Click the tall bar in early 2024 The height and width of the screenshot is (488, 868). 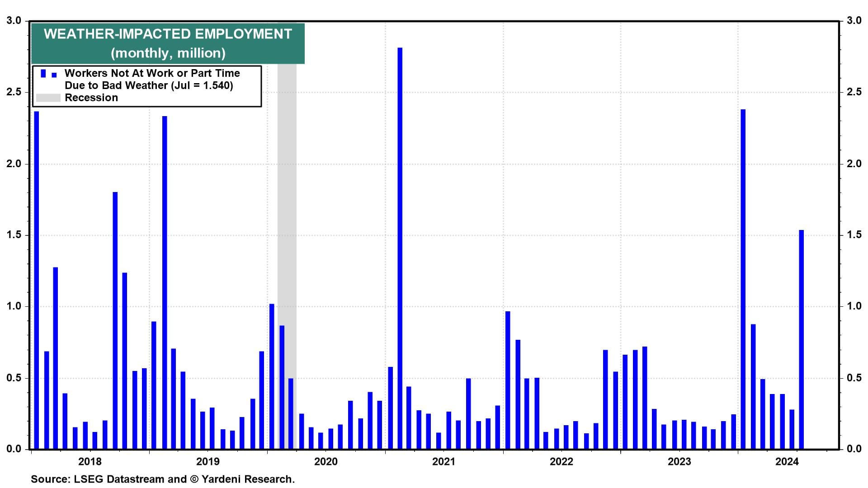(743, 279)
